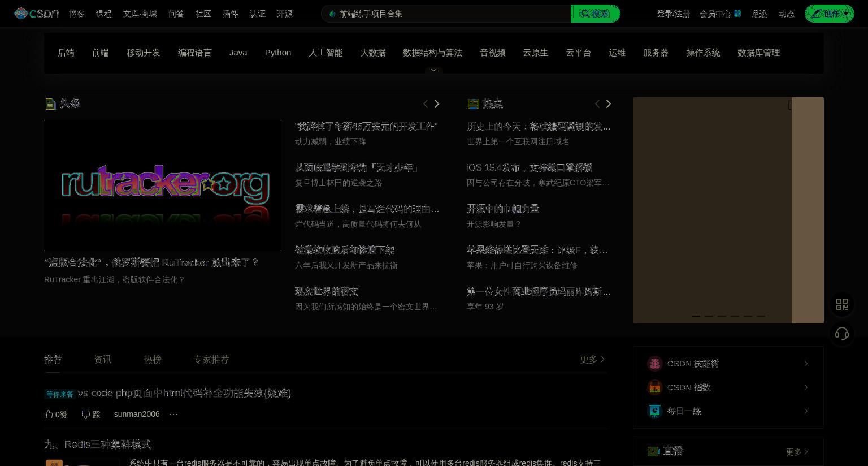Open article 开源中的巾帼力量

point(503,209)
